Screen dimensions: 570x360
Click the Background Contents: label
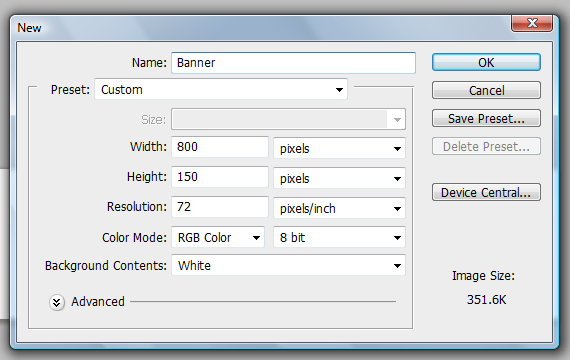tap(106, 265)
